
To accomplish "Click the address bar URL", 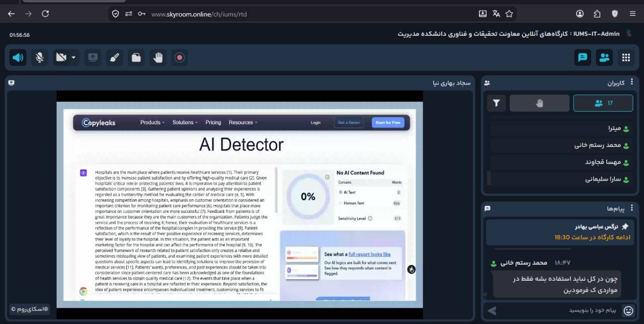I will 199,14.
